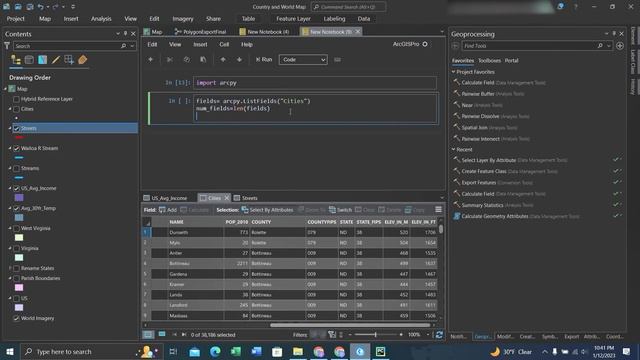Open Contents search options dropdown arrow

coord(132,46)
